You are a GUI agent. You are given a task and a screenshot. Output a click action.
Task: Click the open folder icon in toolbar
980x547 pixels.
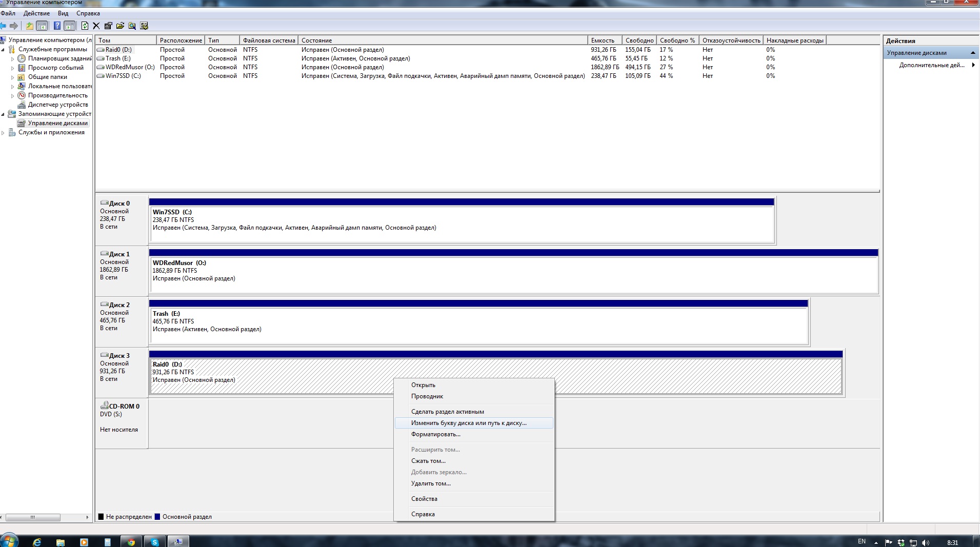pyautogui.click(x=120, y=26)
